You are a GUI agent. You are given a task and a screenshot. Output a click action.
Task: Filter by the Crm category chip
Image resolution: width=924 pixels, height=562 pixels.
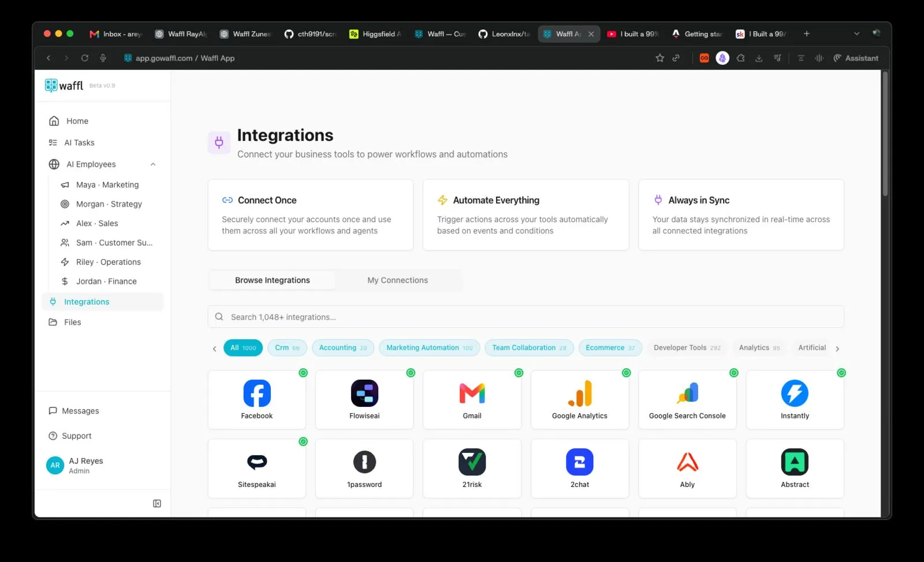(x=287, y=348)
